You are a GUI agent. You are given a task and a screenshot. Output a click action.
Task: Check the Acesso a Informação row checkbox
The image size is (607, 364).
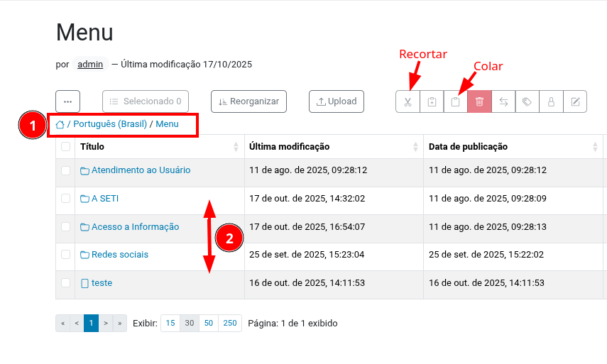[66, 226]
